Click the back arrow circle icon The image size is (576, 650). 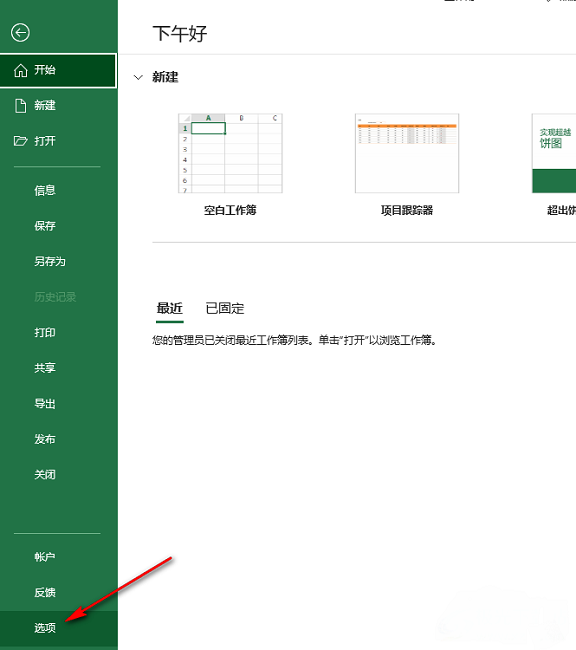pos(20,33)
